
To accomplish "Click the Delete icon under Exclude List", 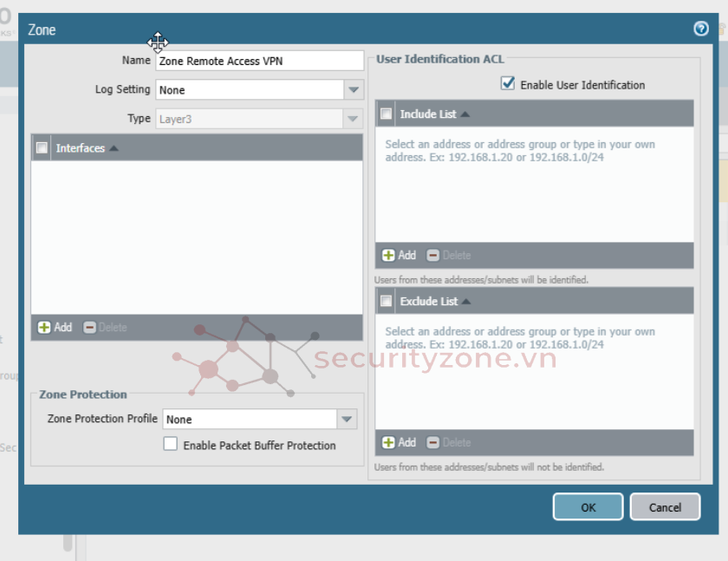I will click(x=433, y=442).
